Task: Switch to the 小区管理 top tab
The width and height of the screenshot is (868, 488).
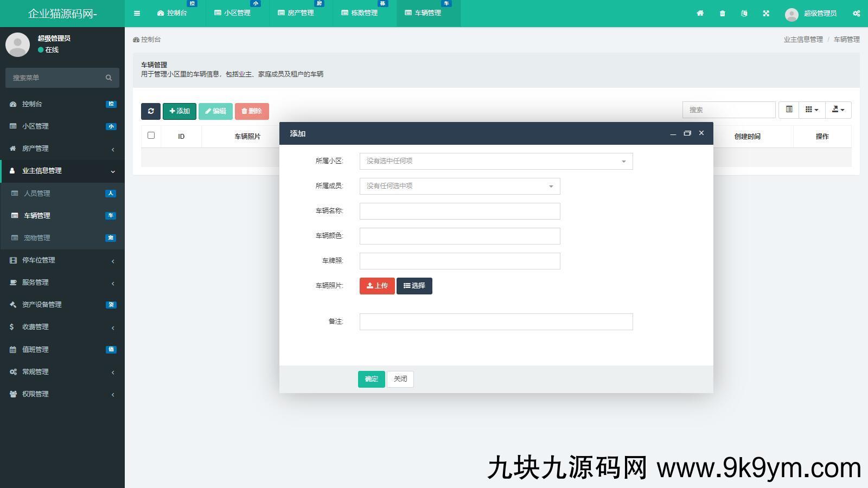Action: 237,13
